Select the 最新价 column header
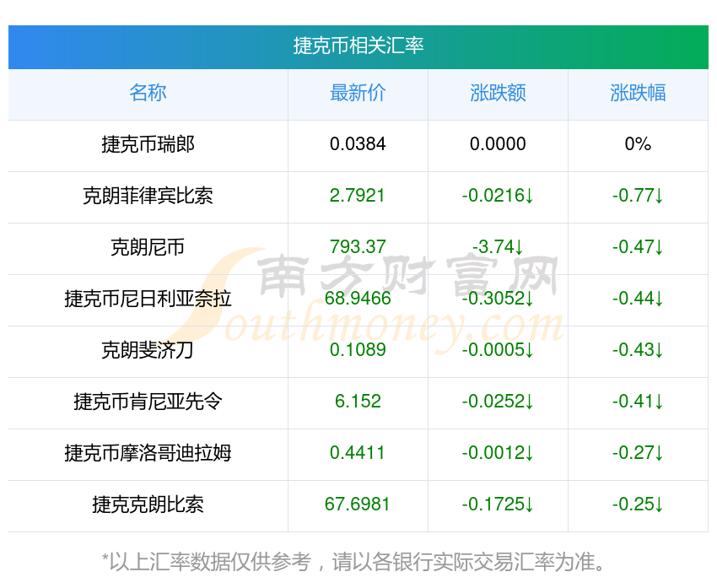 tap(358, 93)
